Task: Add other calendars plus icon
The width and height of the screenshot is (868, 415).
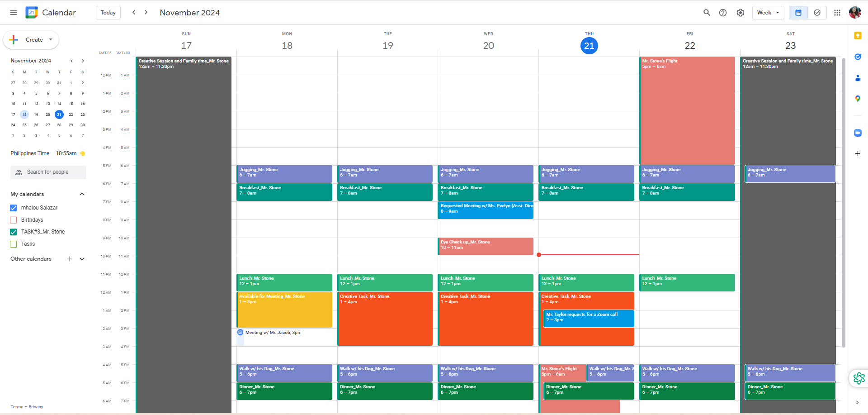Action: (70, 259)
